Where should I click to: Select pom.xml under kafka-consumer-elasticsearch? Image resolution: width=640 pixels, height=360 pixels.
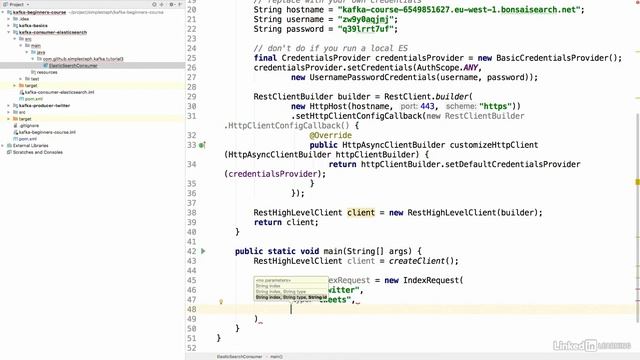(33, 99)
